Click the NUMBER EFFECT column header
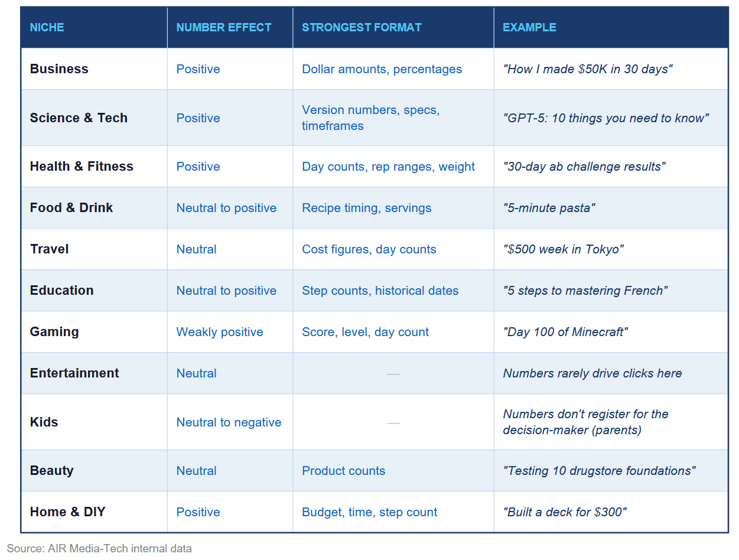The height and width of the screenshot is (560, 739). 224,27
